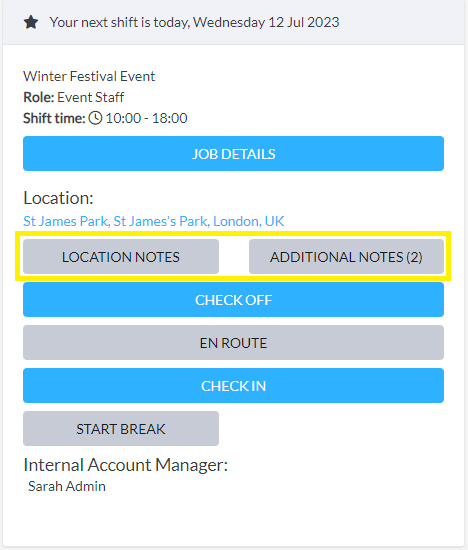Click account manager name Sarah Admin

pos(67,486)
